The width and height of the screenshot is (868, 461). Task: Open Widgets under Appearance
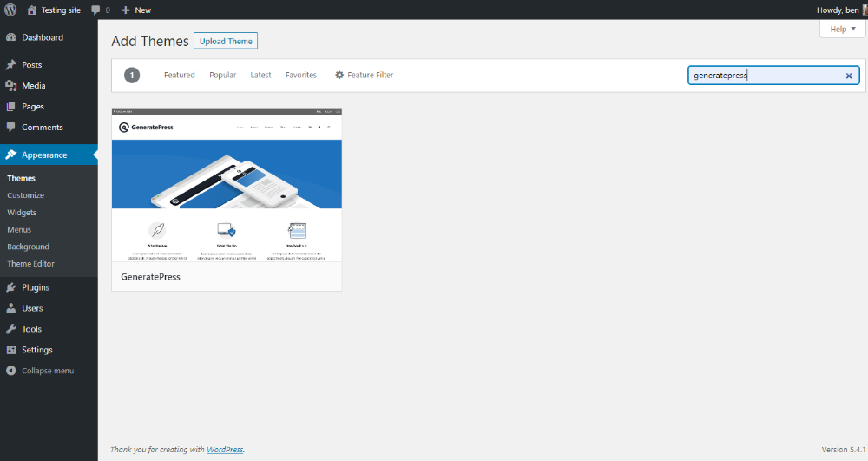pos(22,213)
